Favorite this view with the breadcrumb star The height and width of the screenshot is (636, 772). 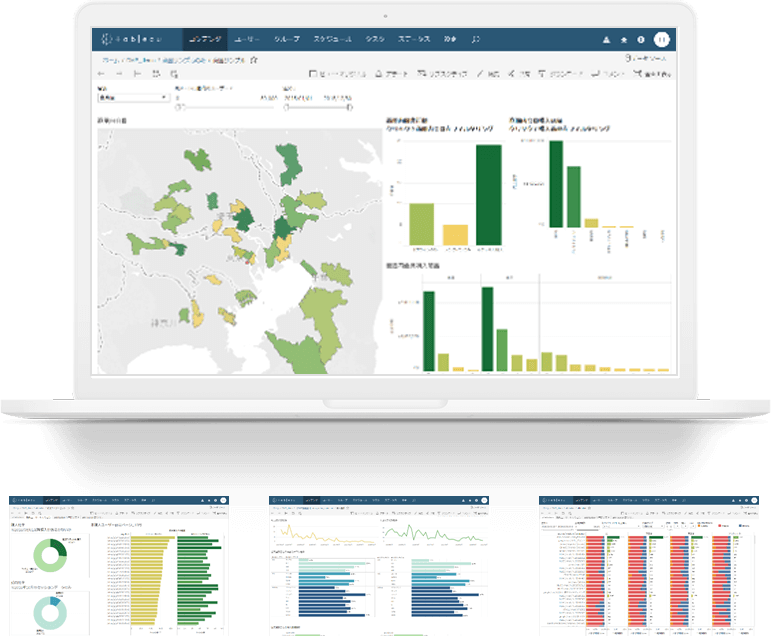254,60
